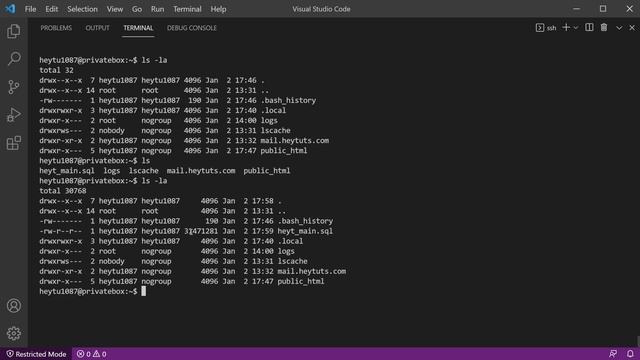Click heyt_main.sql in plain ls output

pyautogui.click(x=67, y=171)
